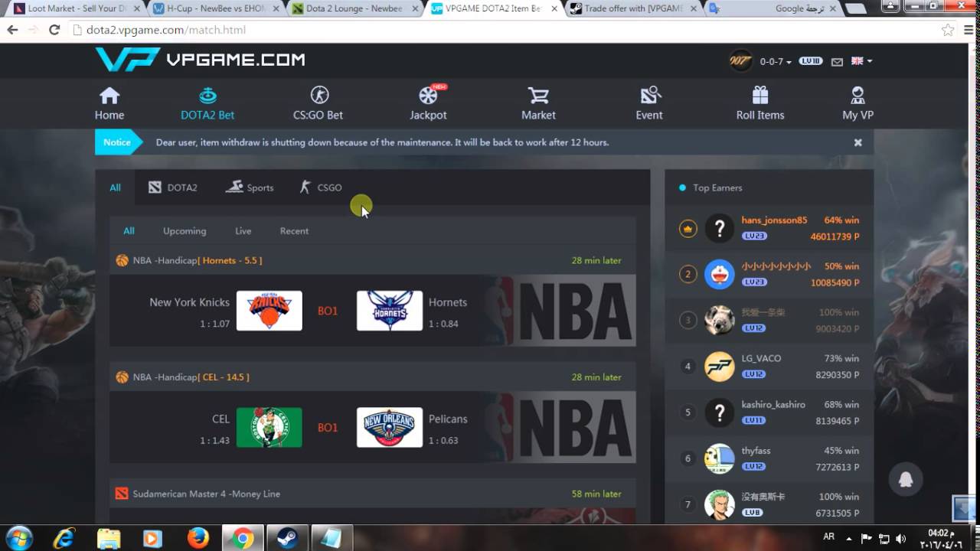Open the DOTA2 Bet section
This screenshot has height=551, width=980.
[207, 104]
